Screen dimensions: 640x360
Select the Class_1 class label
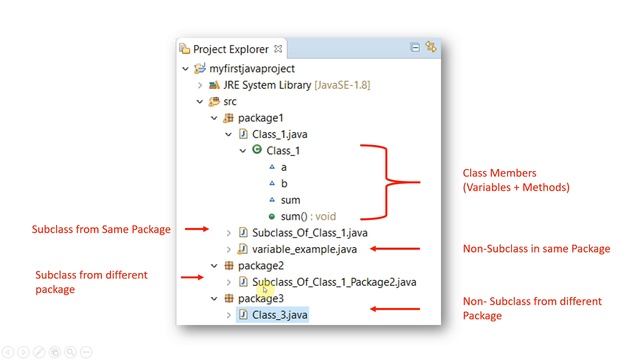pyautogui.click(x=283, y=151)
